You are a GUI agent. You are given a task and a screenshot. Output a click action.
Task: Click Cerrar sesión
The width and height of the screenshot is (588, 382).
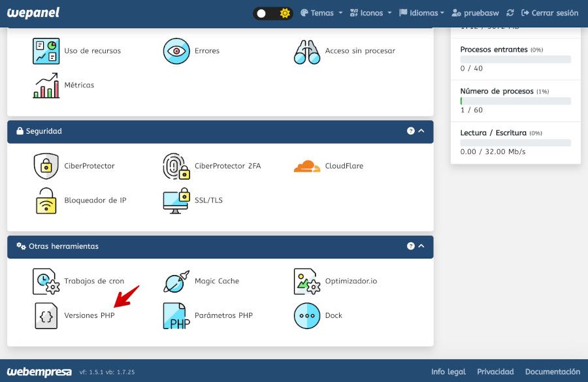(549, 13)
